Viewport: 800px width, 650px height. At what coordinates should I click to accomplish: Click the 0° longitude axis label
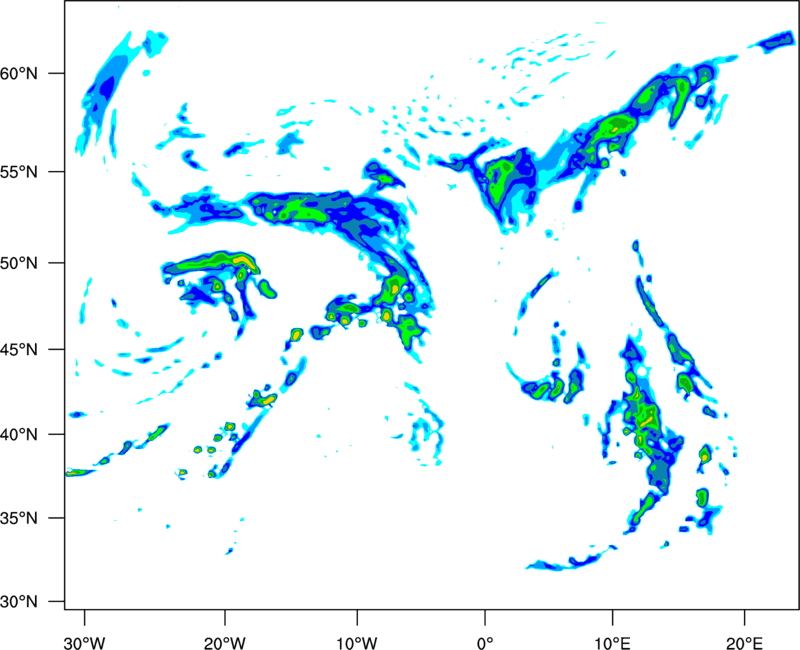pos(485,643)
